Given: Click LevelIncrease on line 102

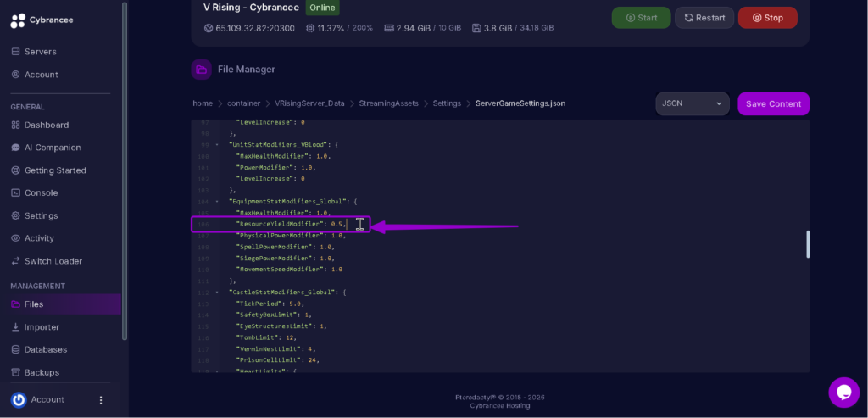Looking at the screenshot, I should 270,179.
